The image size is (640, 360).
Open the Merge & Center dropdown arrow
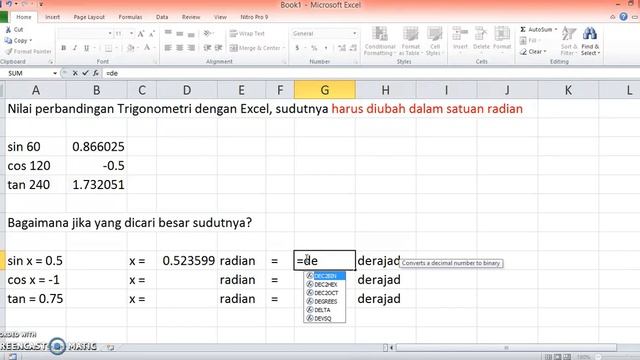click(x=284, y=48)
